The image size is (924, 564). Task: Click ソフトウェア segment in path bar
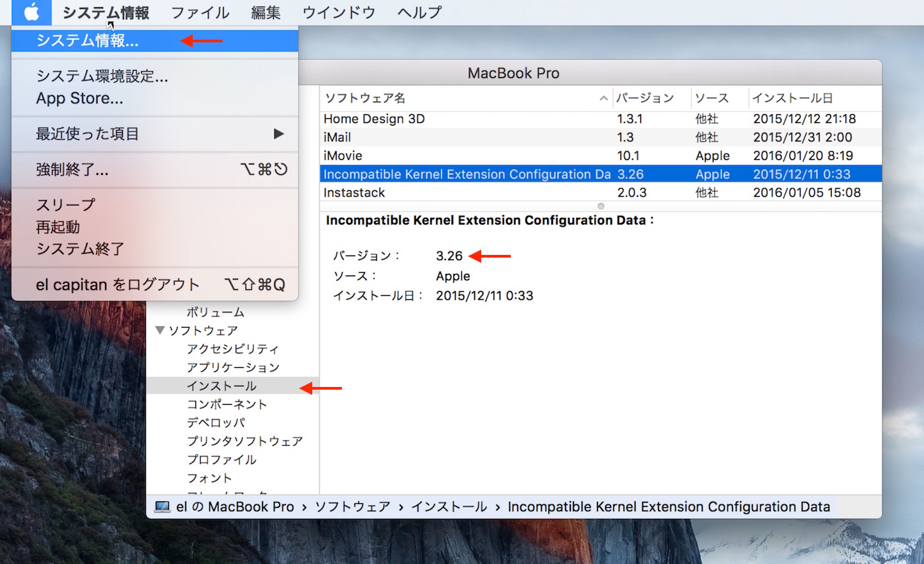[352, 507]
